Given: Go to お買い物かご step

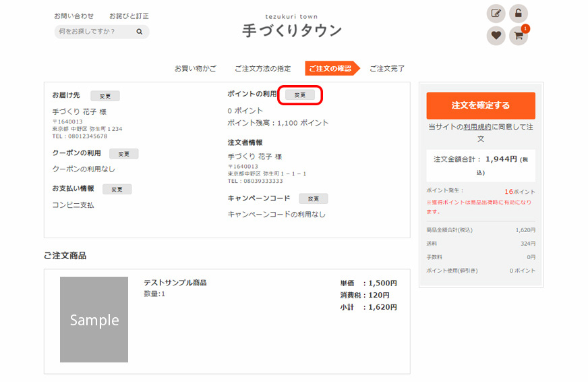Looking at the screenshot, I should click(196, 68).
